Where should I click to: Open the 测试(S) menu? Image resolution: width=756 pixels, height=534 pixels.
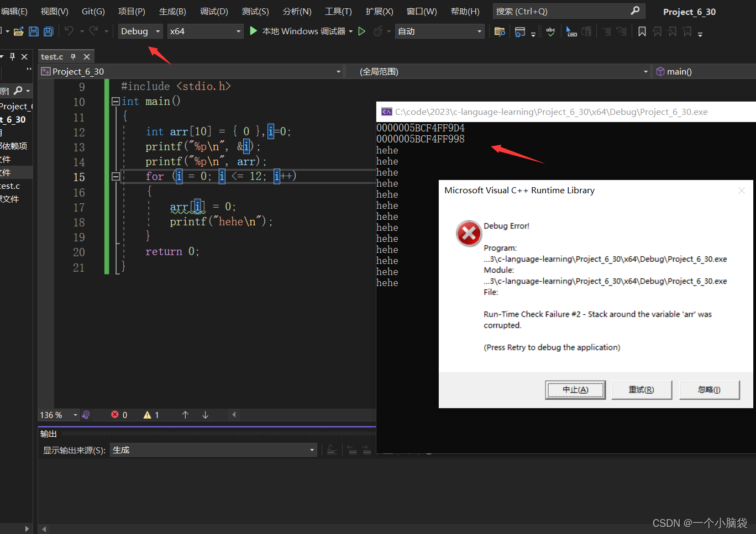[255, 11]
